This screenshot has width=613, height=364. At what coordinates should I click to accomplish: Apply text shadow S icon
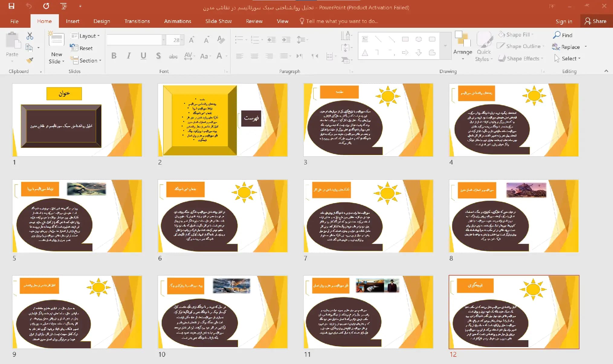click(158, 56)
